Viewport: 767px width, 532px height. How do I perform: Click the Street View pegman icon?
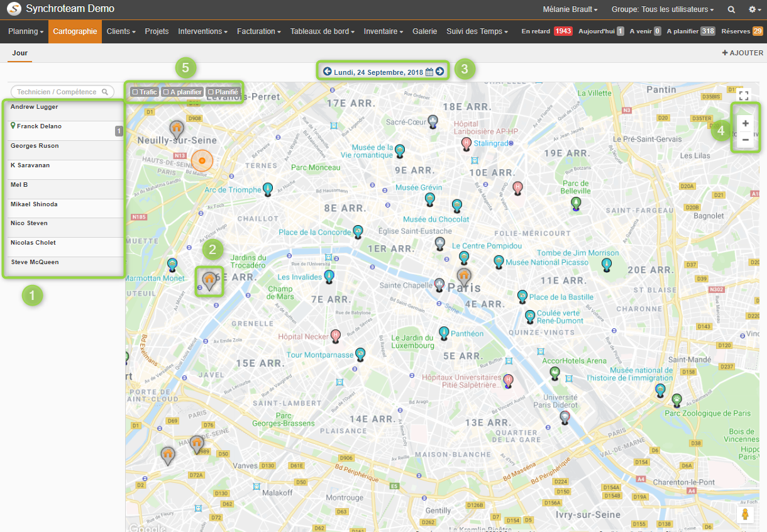746,514
